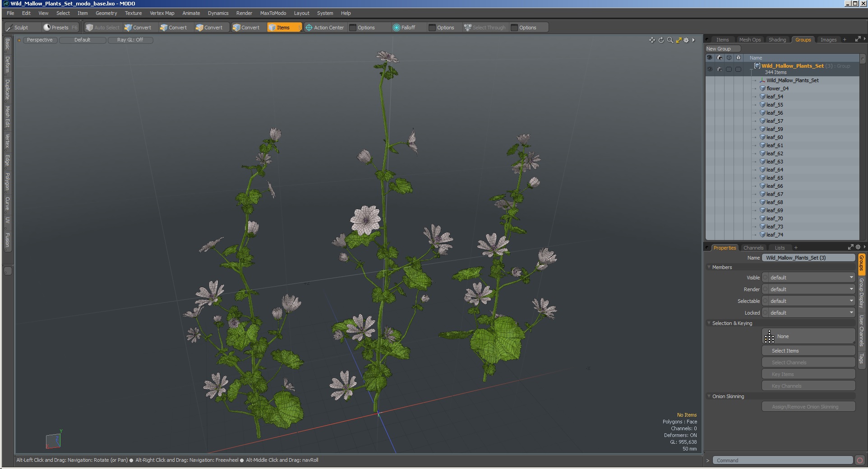Open the MaxToModo menu
868x469 pixels.
coord(273,13)
